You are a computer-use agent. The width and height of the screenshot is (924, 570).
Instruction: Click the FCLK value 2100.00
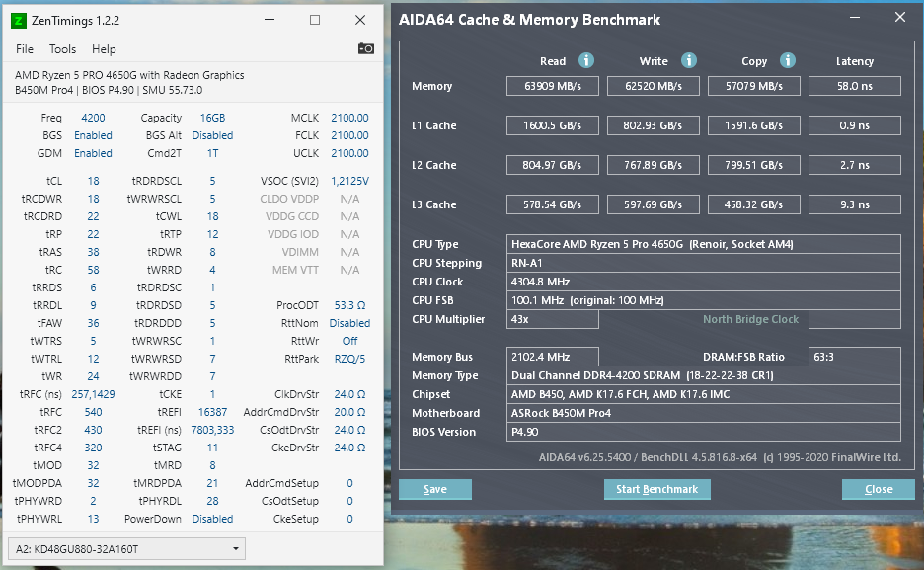(x=349, y=135)
